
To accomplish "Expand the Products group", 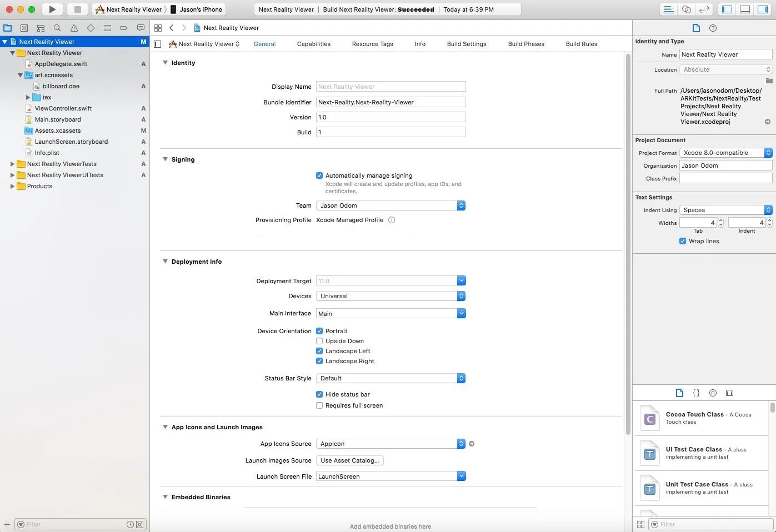I will [12, 186].
